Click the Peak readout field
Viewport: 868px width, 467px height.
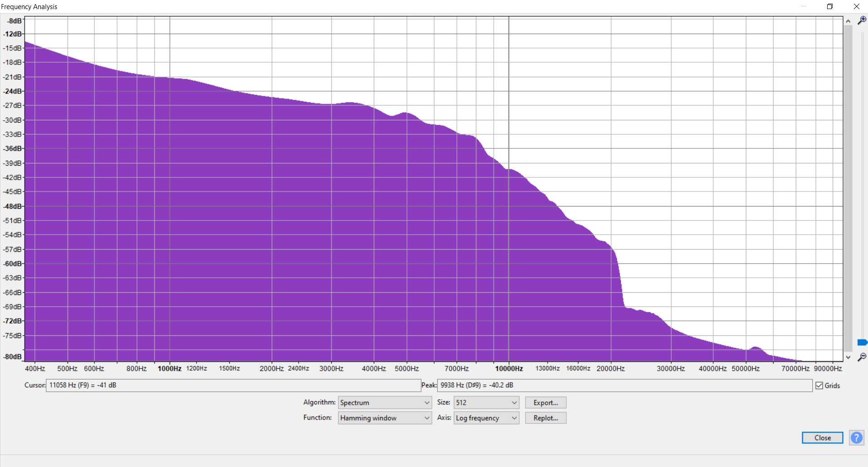(625, 385)
